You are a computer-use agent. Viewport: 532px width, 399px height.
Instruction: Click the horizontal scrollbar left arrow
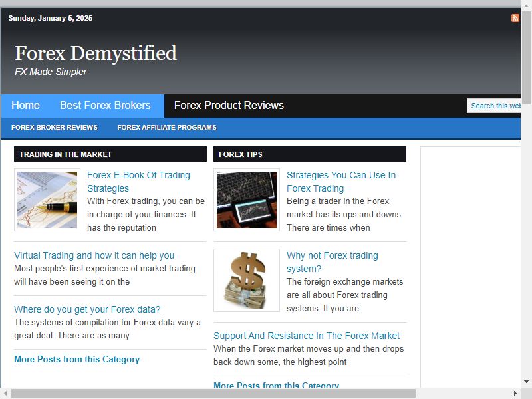click(5, 394)
